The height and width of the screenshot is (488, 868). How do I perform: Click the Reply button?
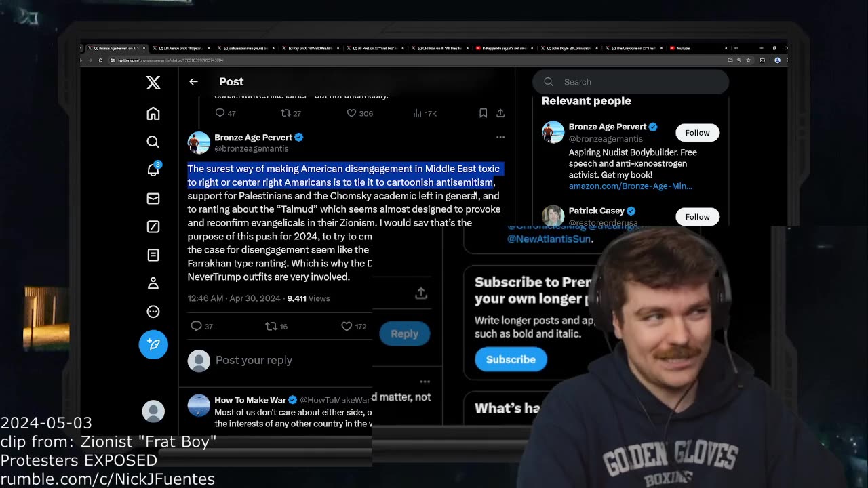coord(405,333)
